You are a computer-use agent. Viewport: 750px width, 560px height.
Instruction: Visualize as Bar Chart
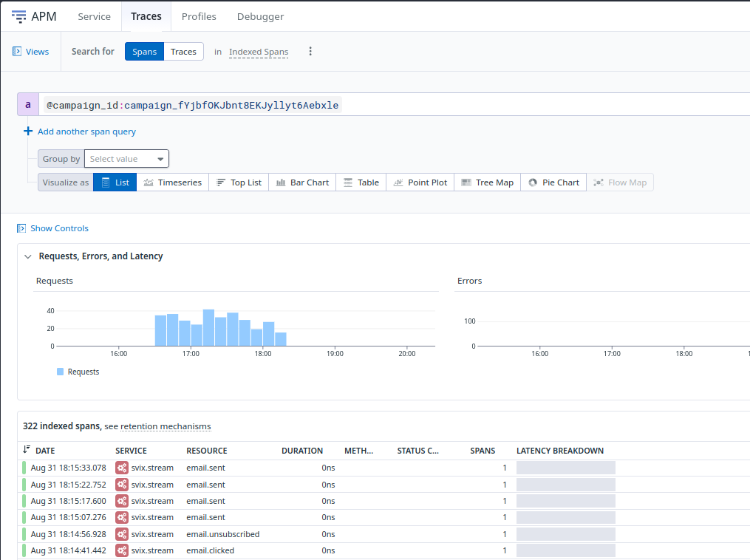[x=302, y=182]
